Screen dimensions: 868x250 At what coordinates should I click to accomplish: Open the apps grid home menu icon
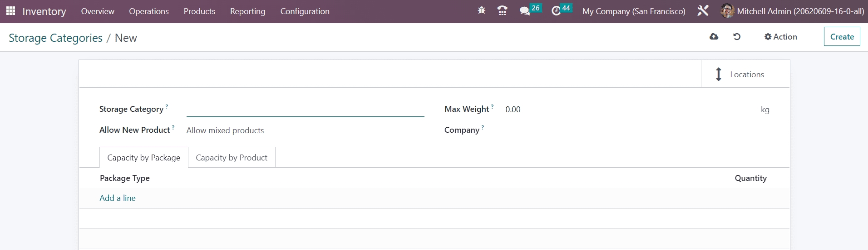(10, 11)
